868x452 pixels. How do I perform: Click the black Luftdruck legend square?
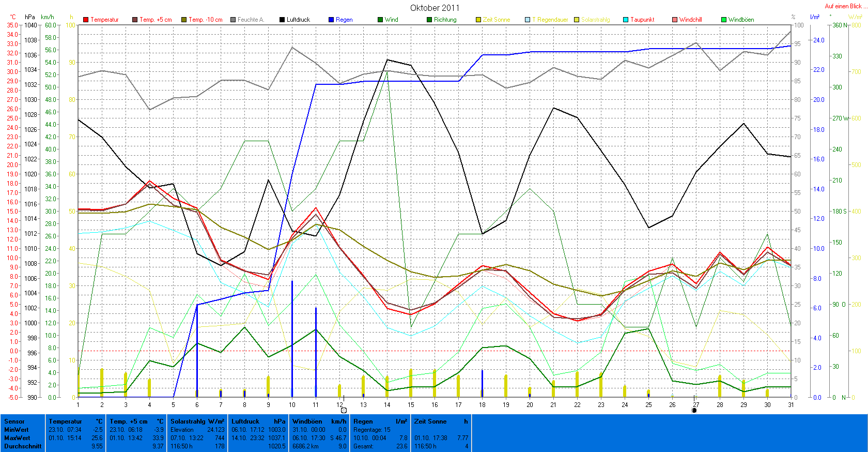[282, 20]
